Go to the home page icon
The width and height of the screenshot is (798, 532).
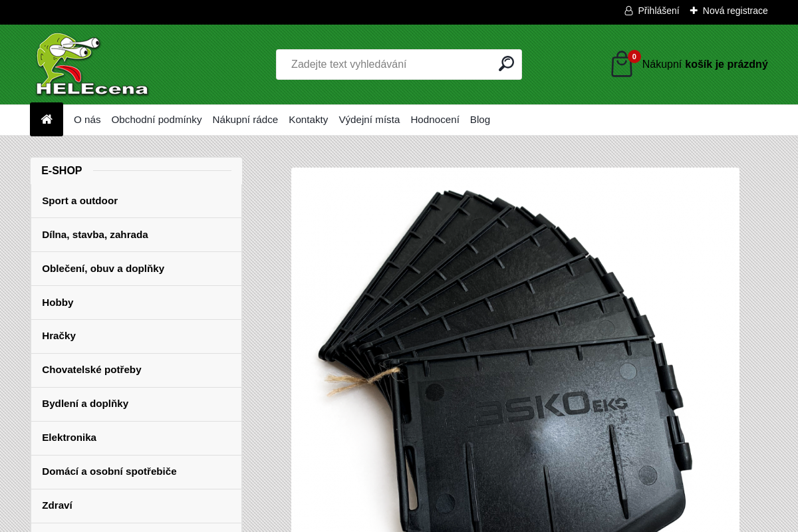47,120
